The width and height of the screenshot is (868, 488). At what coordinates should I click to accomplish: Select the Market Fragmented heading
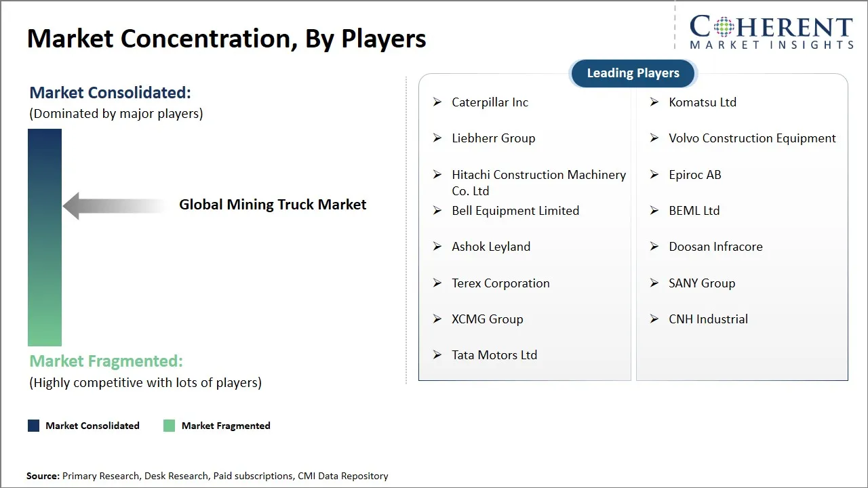click(x=106, y=361)
